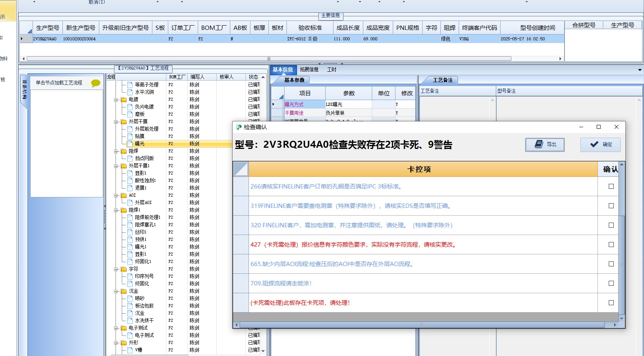Viewport: 644px width, 356px height.
Task: Check the box for red item 427
Action: [611, 245]
